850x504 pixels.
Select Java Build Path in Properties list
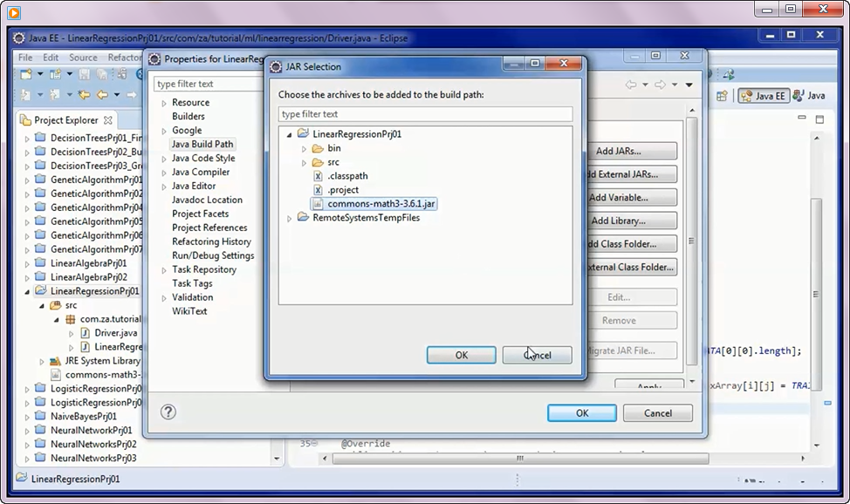point(202,144)
